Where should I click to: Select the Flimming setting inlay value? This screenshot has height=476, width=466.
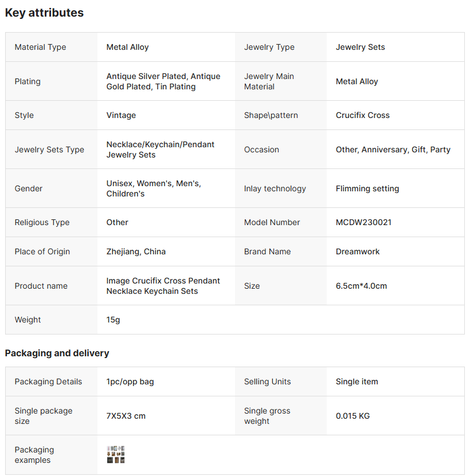[367, 188]
